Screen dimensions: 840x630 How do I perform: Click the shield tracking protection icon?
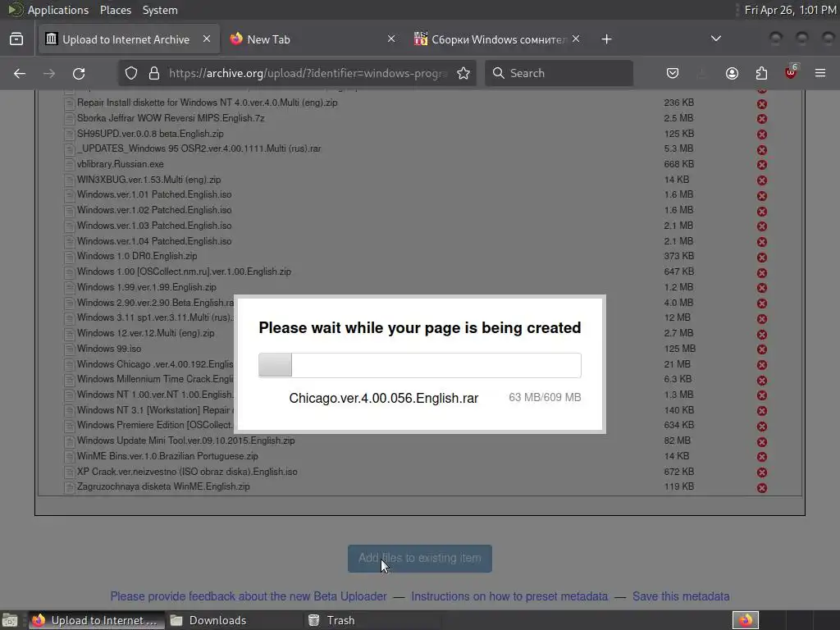point(131,73)
